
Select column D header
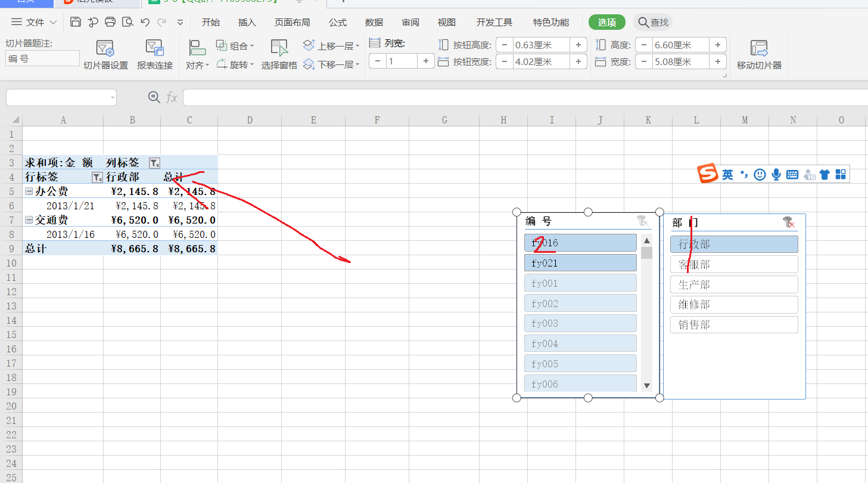pyautogui.click(x=250, y=120)
